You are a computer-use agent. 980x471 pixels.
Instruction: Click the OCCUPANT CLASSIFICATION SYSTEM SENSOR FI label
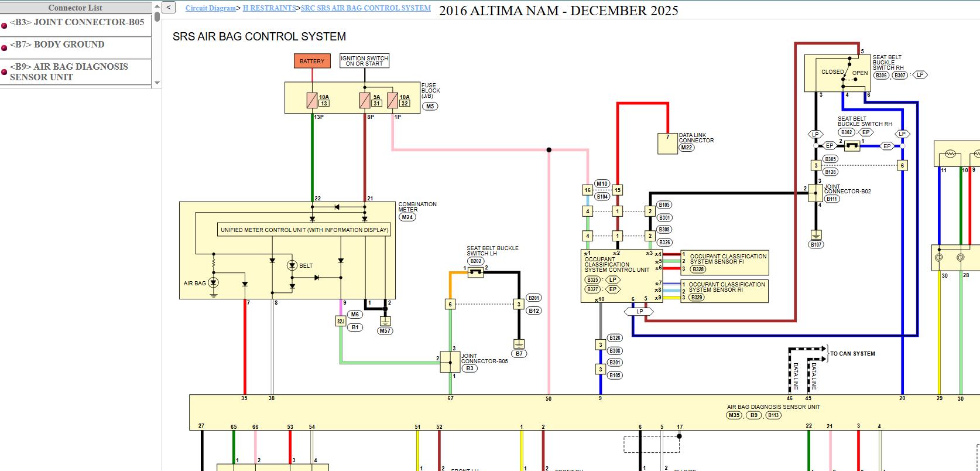pos(728,259)
